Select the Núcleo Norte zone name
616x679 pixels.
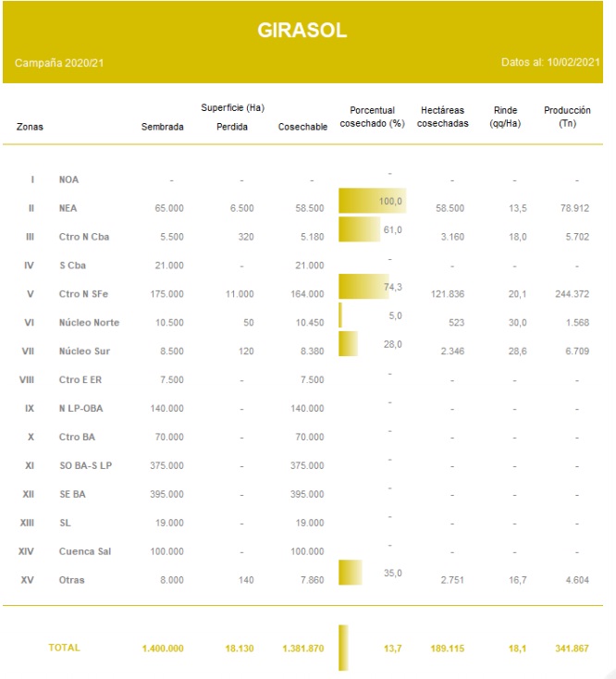coord(89,323)
